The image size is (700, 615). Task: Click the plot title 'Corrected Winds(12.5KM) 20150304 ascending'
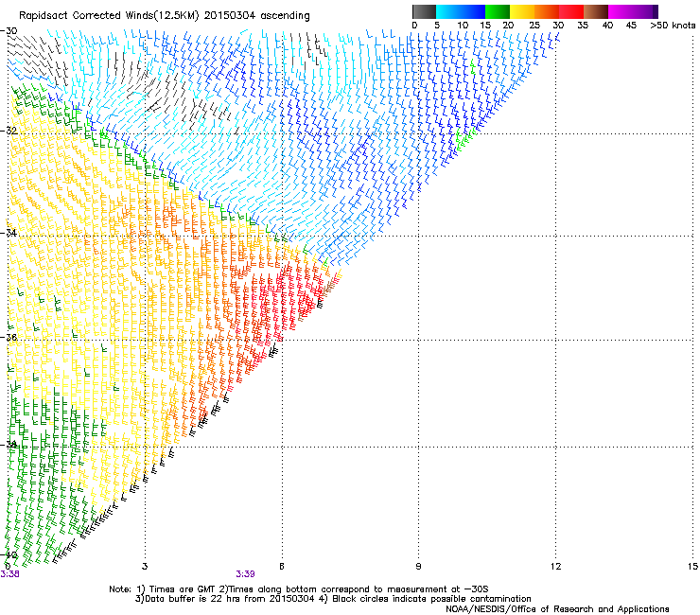(191, 16)
